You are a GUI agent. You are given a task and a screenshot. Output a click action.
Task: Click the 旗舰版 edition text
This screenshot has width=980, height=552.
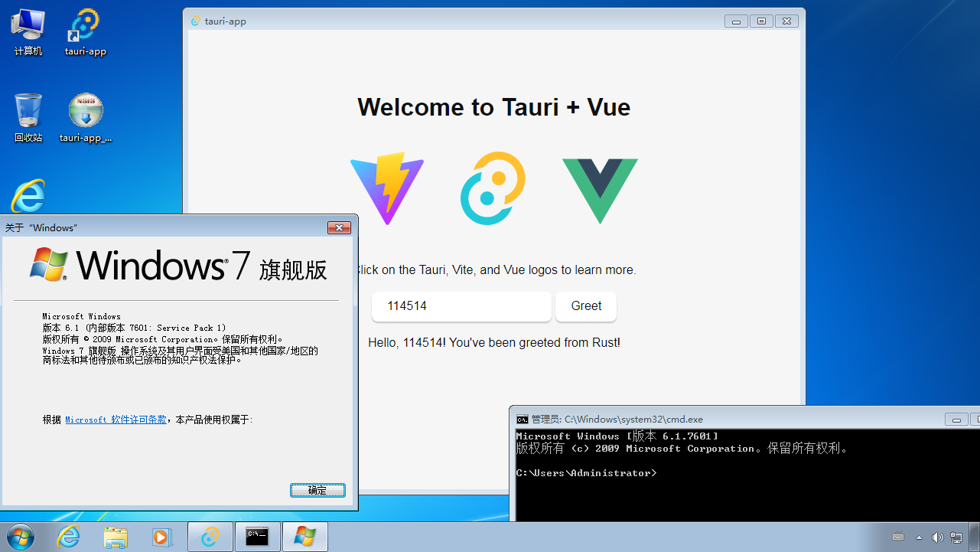pyautogui.click(x=293, y=269)
